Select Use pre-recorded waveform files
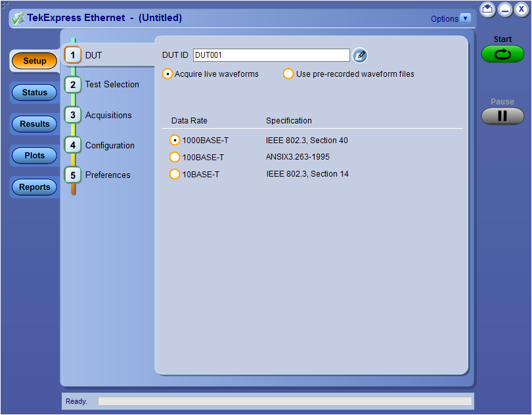The width and height of the screenshot is (532, 415). [x=288, y=74]
